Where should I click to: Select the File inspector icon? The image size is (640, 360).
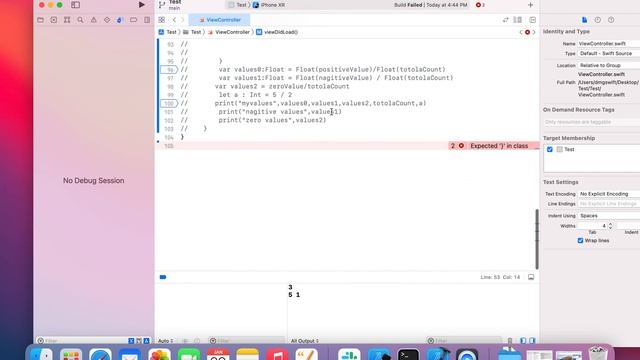(584, 20)
